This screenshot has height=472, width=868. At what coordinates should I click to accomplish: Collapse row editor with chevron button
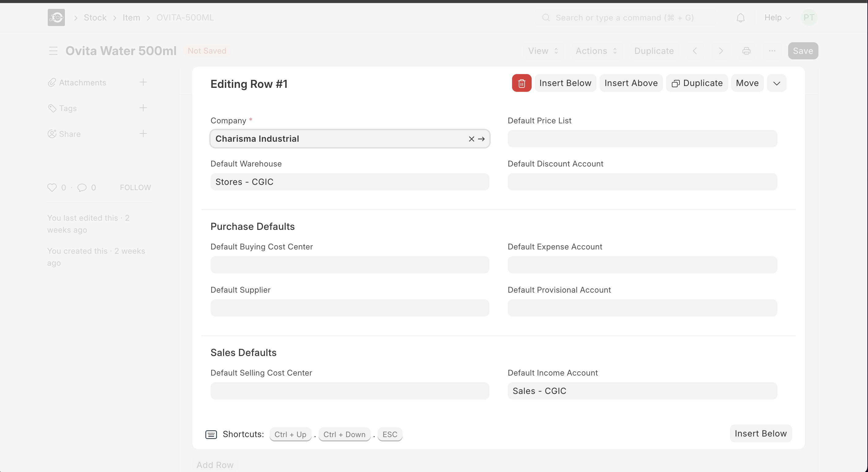click(776, 83)
